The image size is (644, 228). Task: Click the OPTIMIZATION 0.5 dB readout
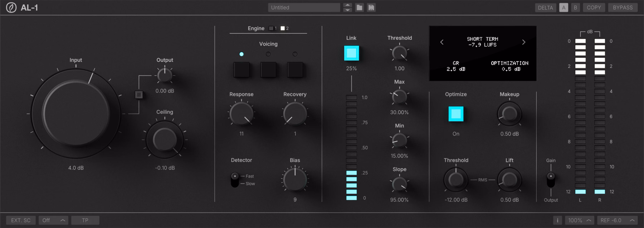pyautogui.click(x=509, y=66)
